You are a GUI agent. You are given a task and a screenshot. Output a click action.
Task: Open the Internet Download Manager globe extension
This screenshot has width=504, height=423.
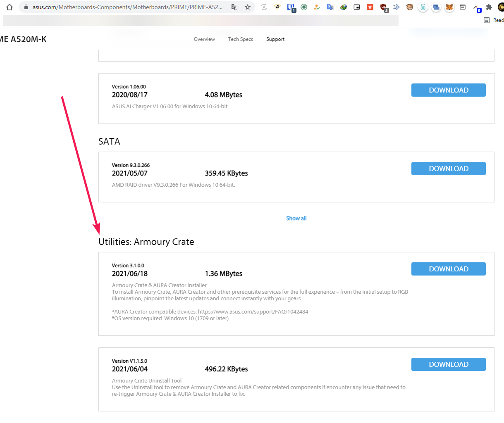pyautogui.click(x=344, y=7)
